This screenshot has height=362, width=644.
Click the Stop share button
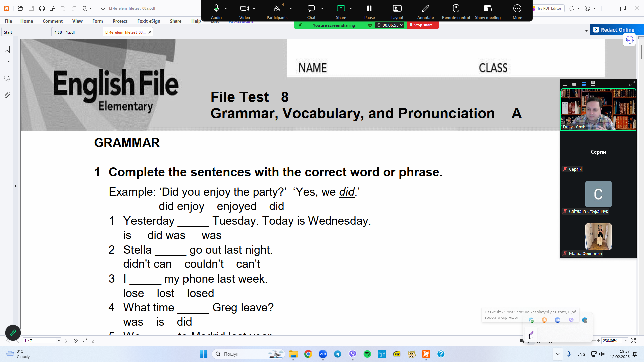coord(423,25)
